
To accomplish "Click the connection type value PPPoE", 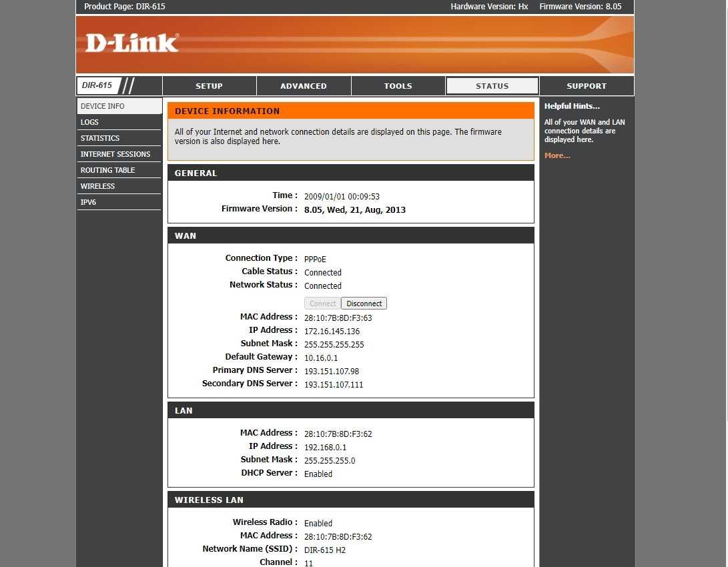I will click(315, 259).
